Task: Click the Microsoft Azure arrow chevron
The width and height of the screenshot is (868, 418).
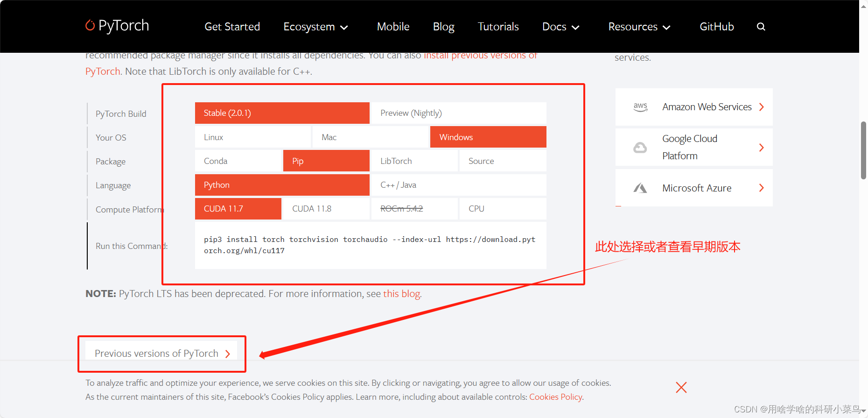Action: click(x=762, y=188)
